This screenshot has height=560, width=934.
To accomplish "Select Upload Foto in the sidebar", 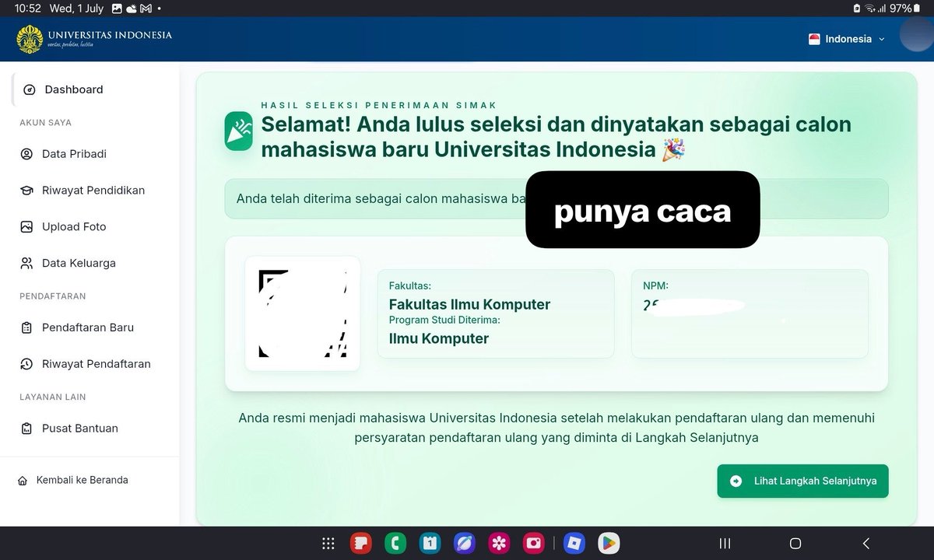I will pyautogui.click(x=64, y=227).
